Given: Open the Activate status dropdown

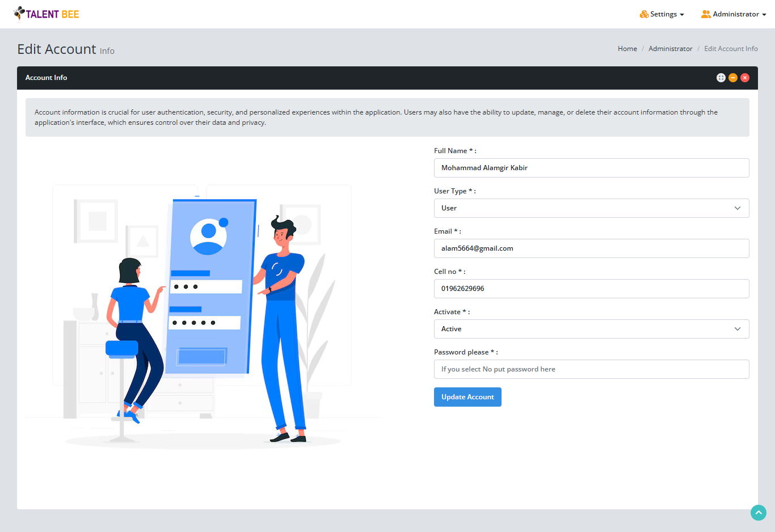Looking at the screenshot, I should tap(591, 328).
